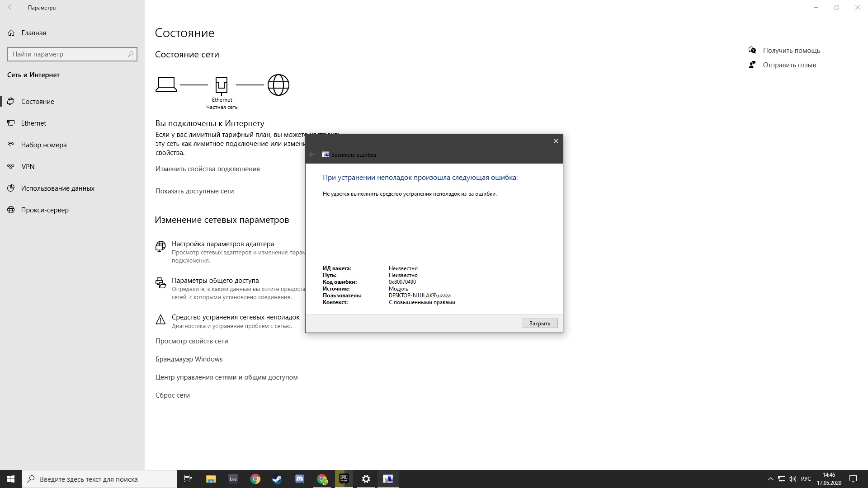Screen dimensions: 868x488
Task: Open notification center icon
Action: (x=853, y=479)
